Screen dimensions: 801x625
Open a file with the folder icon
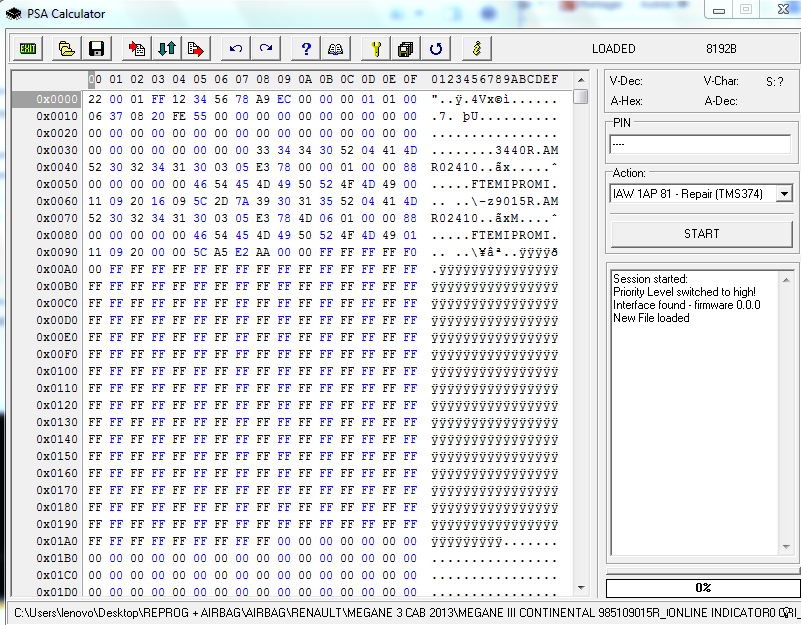pyautogui.click(x=67, y=49)
